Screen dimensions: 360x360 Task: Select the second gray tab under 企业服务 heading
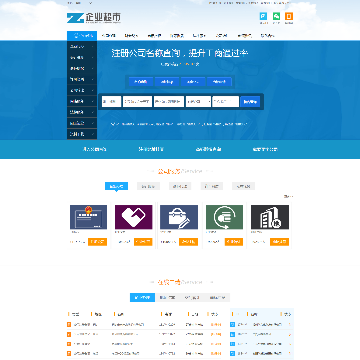(148, 186)
